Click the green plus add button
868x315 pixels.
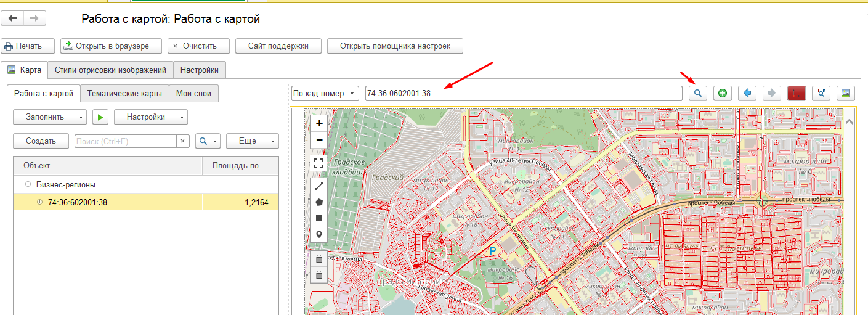722,93
